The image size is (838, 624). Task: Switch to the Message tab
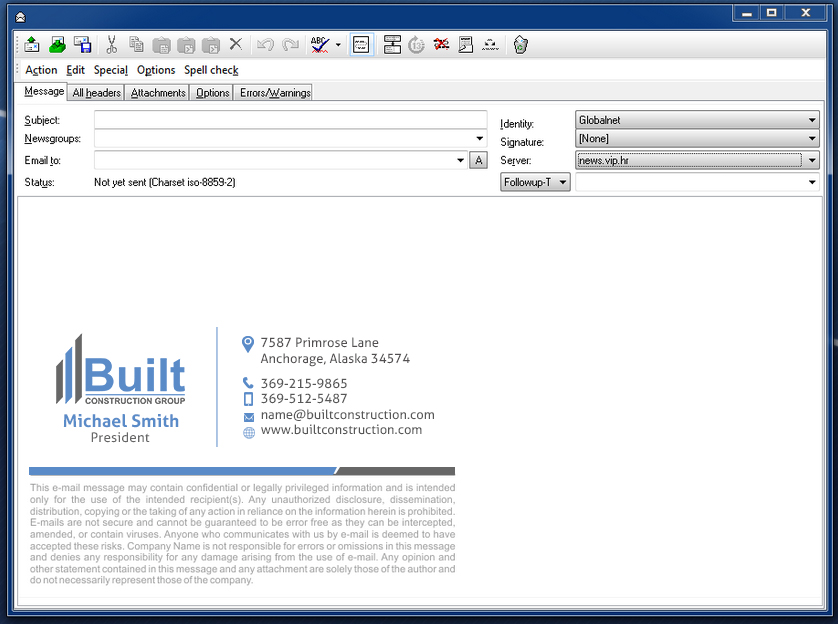coord(44,91)
